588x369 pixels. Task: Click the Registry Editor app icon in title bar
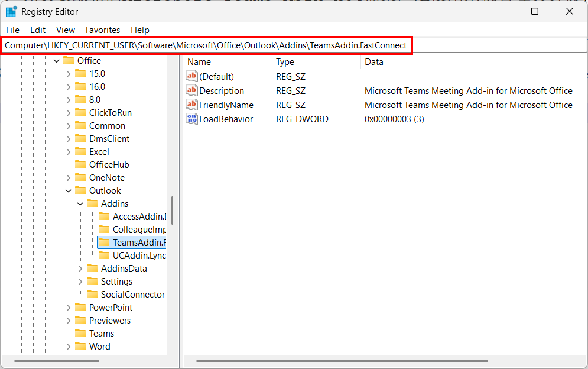point(11,12)
